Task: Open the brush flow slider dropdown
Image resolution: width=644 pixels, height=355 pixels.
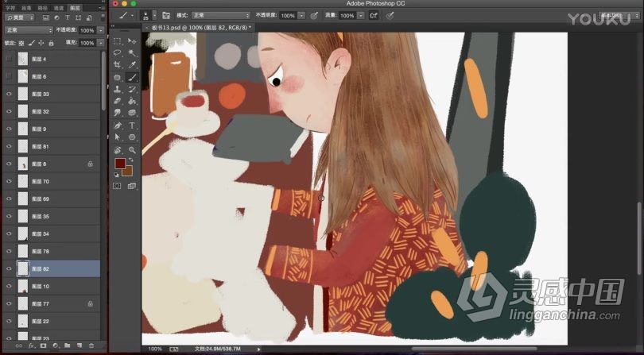Action: pyautogui.click(x=361, y=15)
